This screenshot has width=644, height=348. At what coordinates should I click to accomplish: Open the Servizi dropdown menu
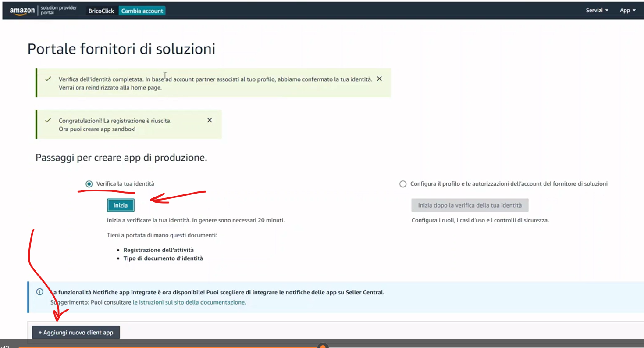(x=597, y=11)
